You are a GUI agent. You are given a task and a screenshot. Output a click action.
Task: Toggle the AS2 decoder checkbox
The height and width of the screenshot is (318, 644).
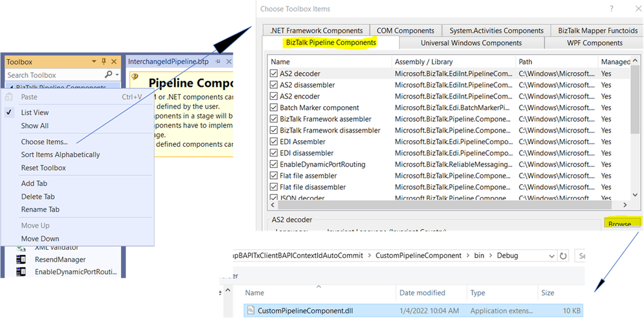pyautogui.click(x=273, y=74)
